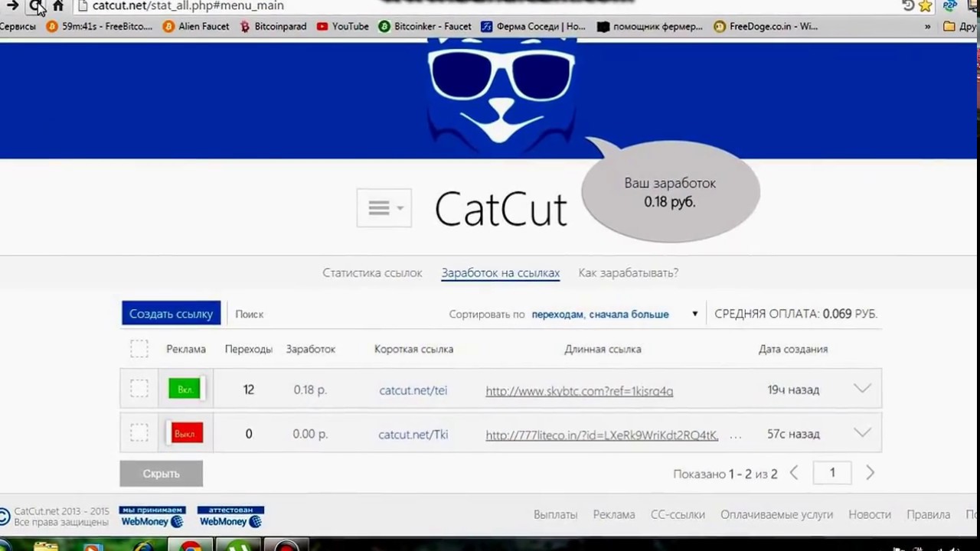Open the FreeDoge.co.in bookmark

click(x=766, y=26)
